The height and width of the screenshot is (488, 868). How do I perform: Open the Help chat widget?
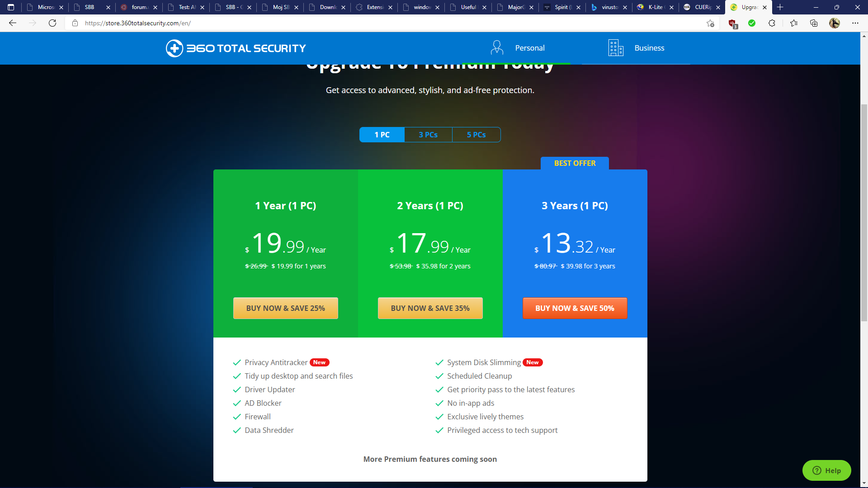click(827, 470)
